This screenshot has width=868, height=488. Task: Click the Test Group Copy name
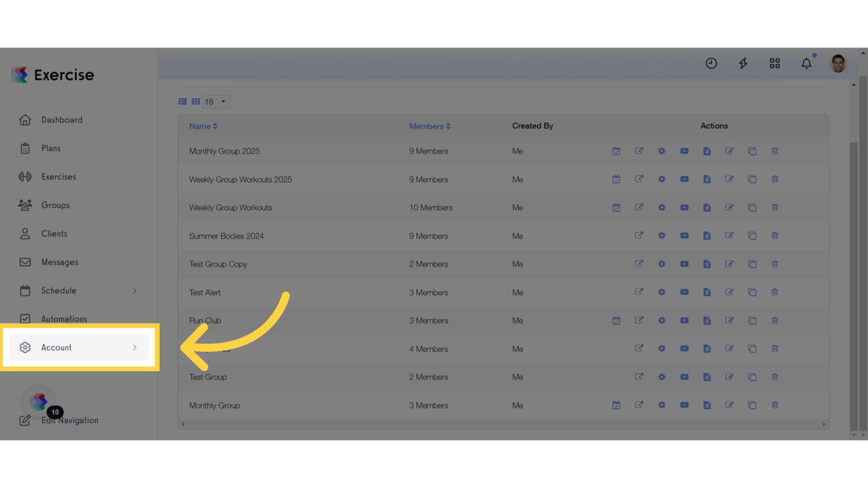218,264
